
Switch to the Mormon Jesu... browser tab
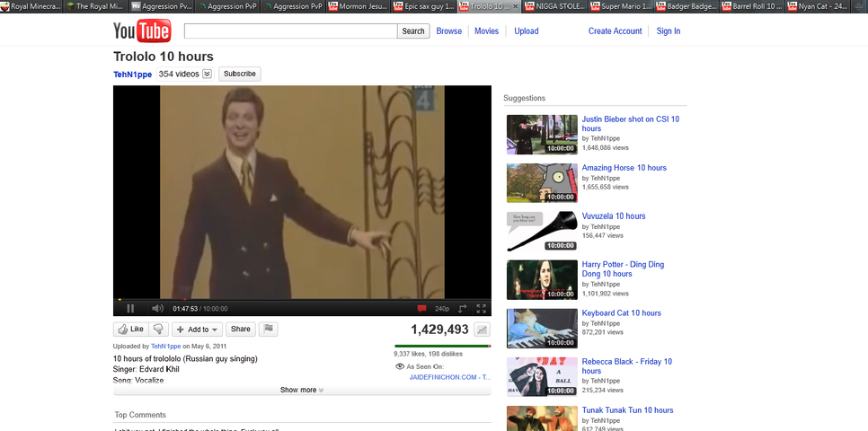tap(358, 6)
